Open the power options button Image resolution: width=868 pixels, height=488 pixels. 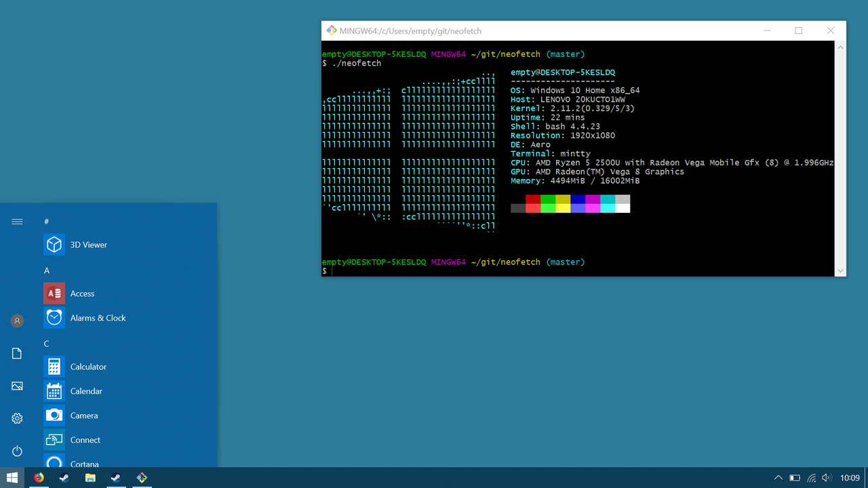[17, 451]
